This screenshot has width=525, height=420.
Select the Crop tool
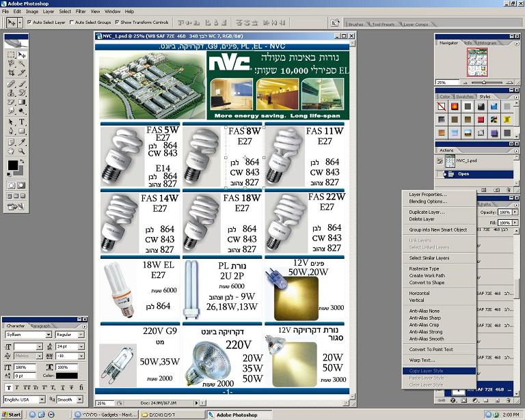click(x=12, y=73)
